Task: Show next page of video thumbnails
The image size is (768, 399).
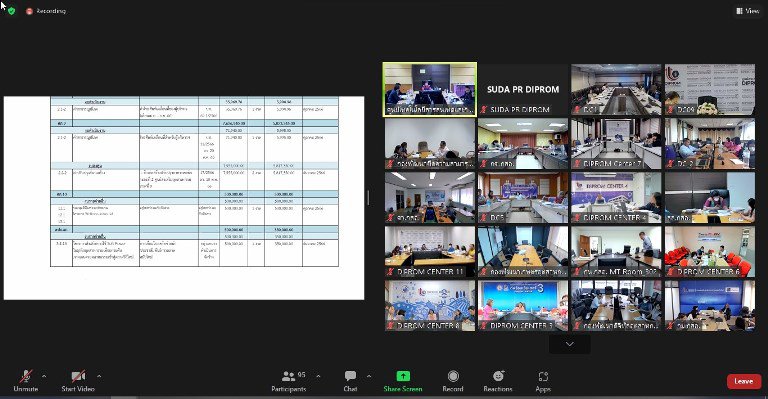Action: point(569,344)
